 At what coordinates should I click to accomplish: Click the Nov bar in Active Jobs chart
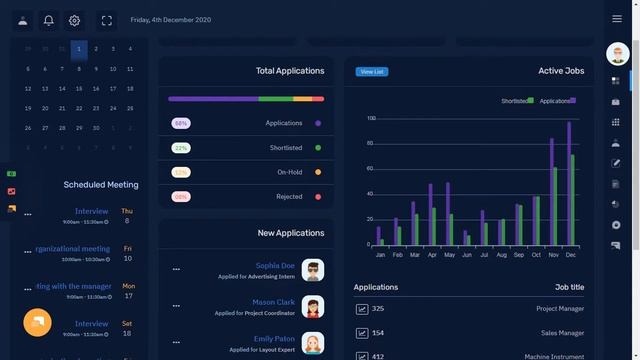553,192
